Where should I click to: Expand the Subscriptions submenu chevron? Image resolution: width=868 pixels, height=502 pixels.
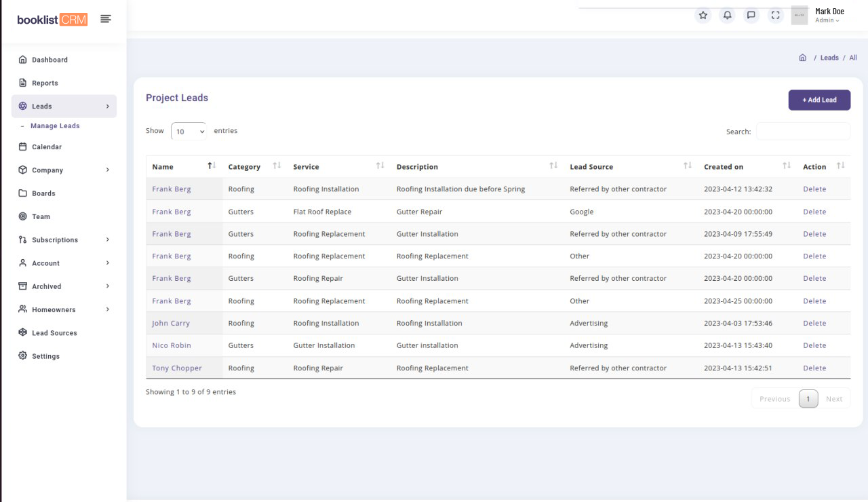(x=107, y=239)
